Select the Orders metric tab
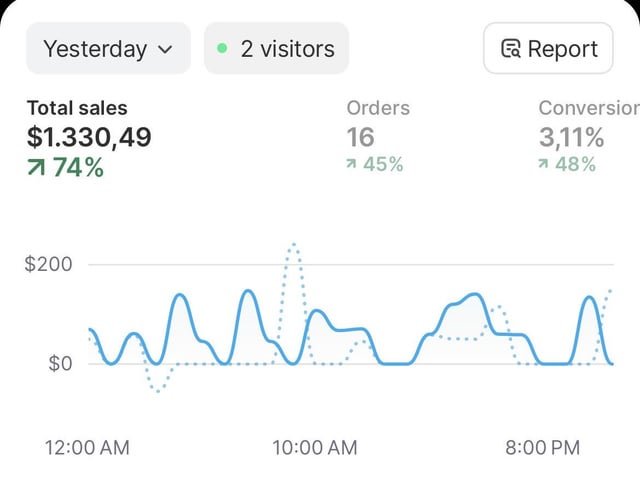 click(x=377, y=108)
